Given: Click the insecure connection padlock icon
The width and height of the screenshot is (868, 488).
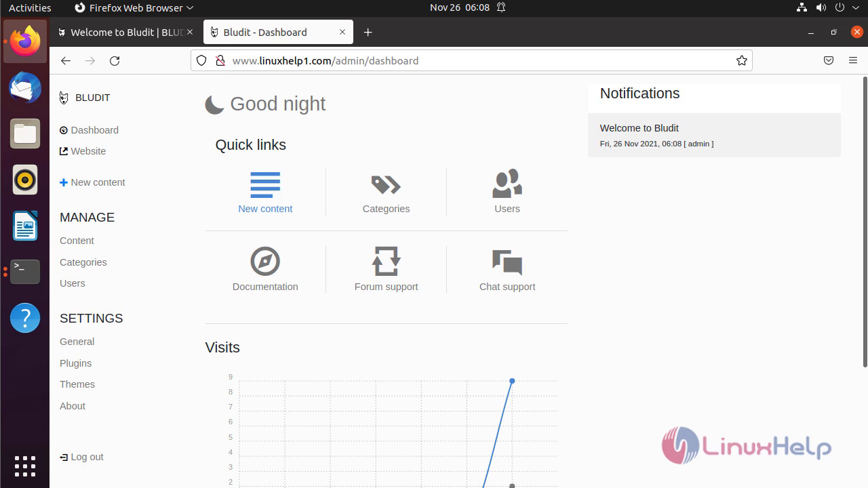Looking at the screenshot, I should tap(220, 60).
